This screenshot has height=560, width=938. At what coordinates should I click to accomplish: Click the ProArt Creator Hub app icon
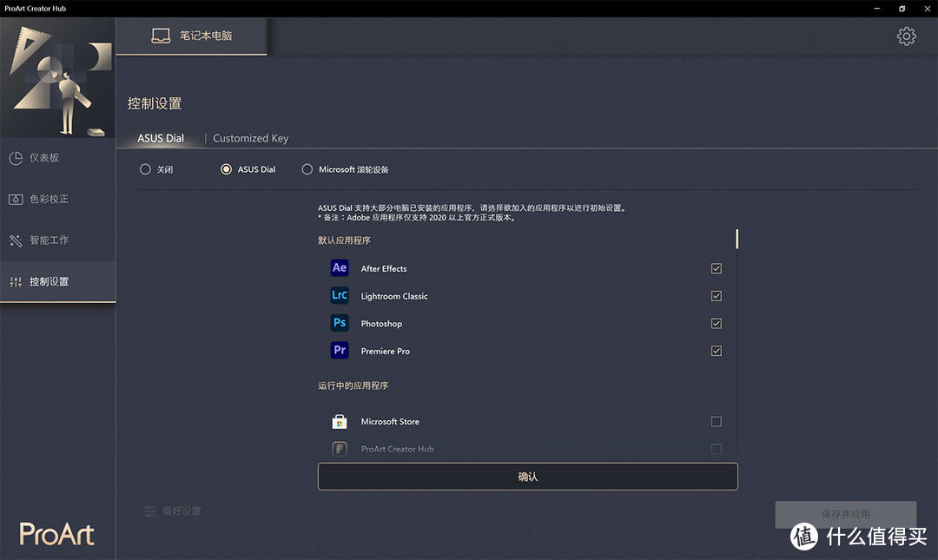pyautogui.click(x=340, y=449)
